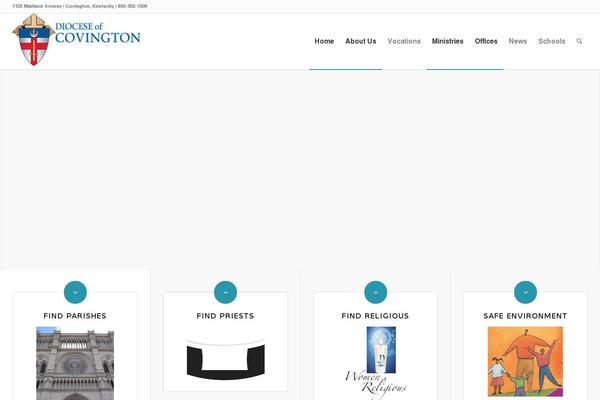Open the Vocations menu
Screen dimensions: 600x400
[x=404, y=41]
